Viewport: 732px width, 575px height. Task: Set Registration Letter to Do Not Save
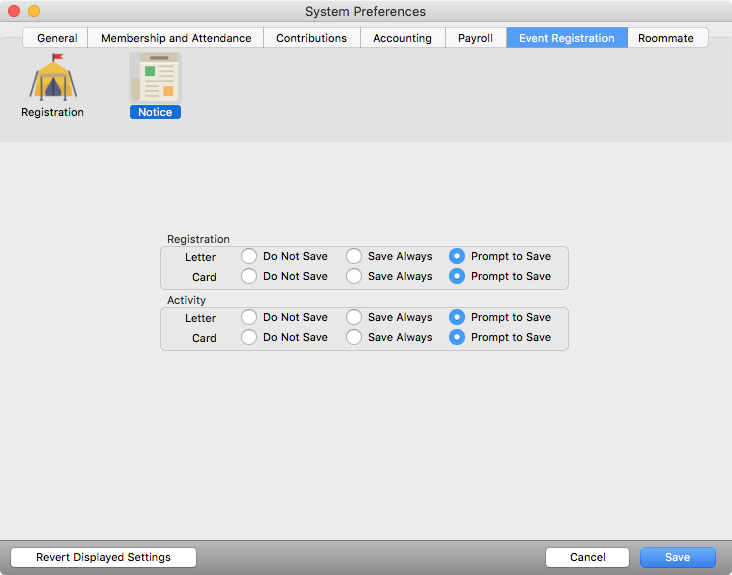pos(249,256)
